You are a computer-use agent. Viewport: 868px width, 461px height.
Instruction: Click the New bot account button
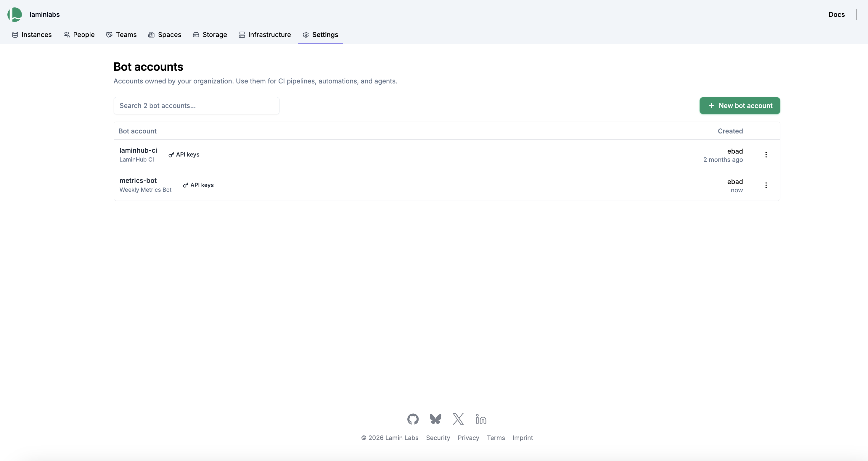(740, 106)
